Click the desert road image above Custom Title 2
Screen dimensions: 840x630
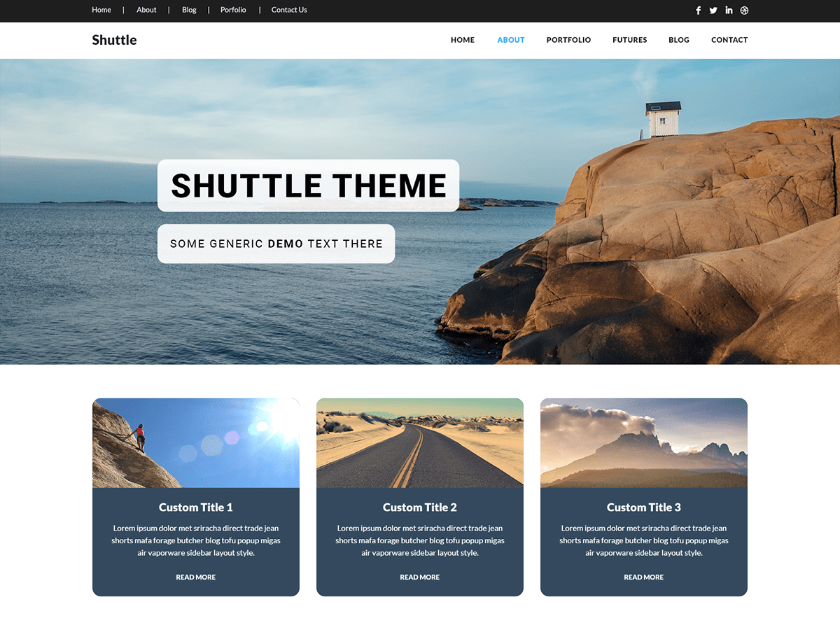point(419,442)
